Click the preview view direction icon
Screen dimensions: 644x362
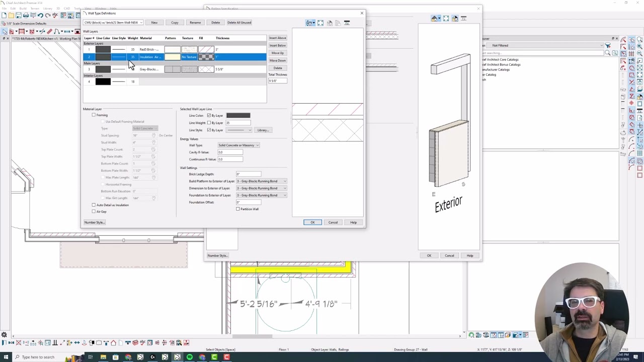click(x=310, y=23)
